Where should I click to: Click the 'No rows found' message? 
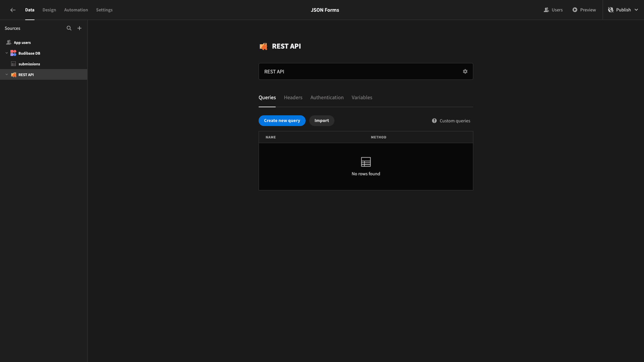coord(366,174)
